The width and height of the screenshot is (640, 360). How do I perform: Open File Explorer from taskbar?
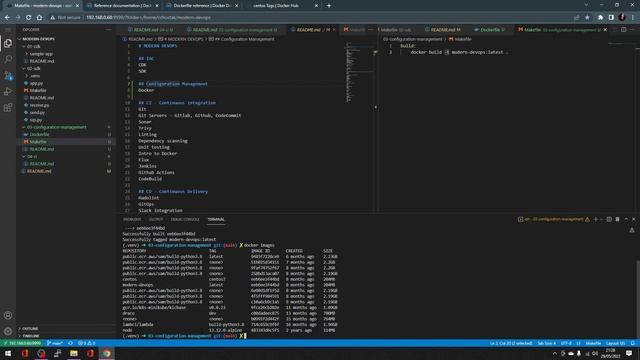pos(74,353)
